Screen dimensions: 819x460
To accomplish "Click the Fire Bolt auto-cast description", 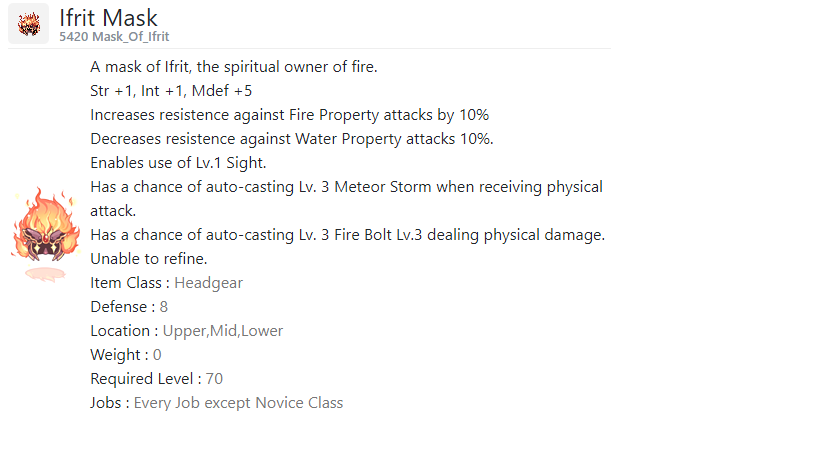I will point(347,235).
